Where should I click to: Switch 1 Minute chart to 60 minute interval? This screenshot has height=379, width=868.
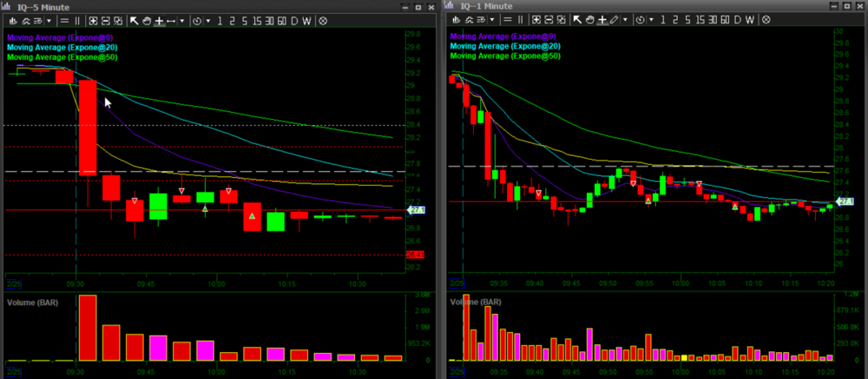(725, 20)
